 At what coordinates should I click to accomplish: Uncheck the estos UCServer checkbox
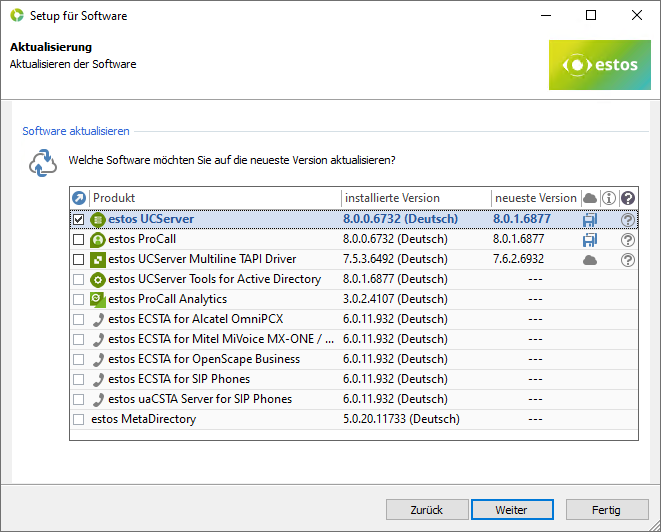click(79, 219)
